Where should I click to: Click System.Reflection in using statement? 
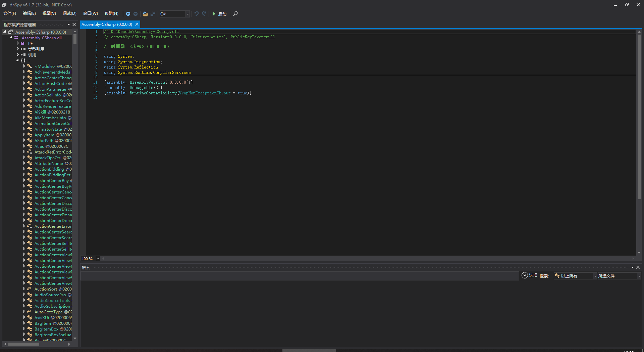[138, 67]
